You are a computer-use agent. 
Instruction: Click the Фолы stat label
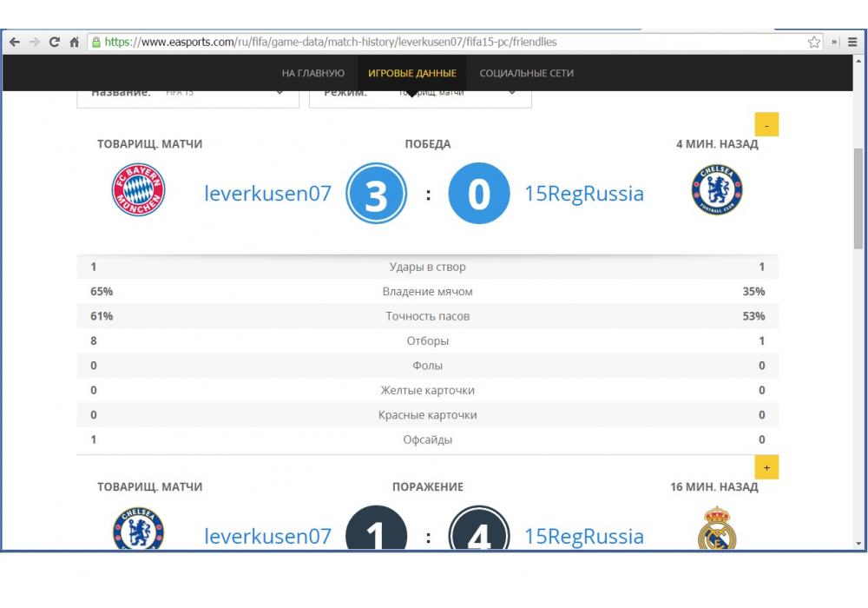click(427, 366)
